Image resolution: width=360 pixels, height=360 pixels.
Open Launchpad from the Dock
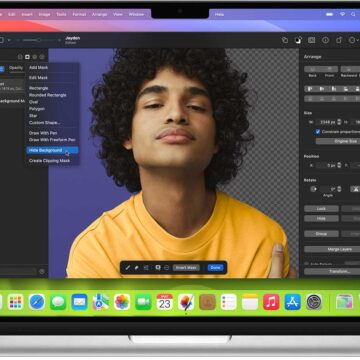16,302
